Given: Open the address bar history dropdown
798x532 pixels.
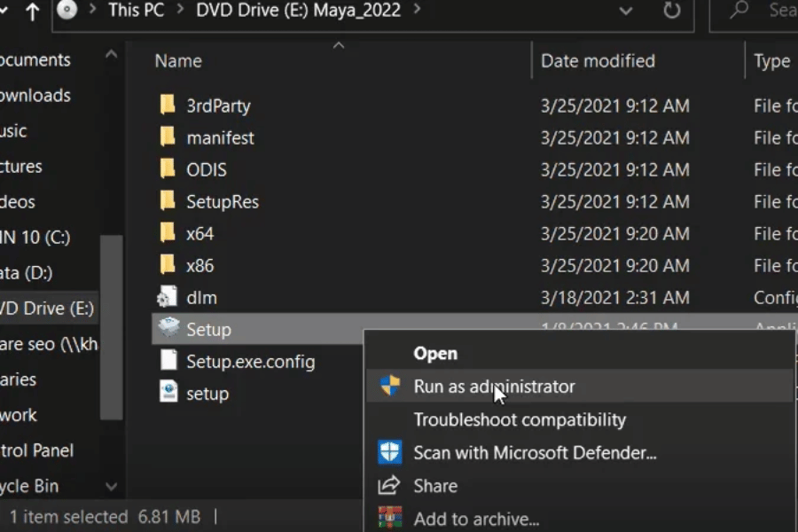Looking at the screenshot, I should (x=626, y=12).
